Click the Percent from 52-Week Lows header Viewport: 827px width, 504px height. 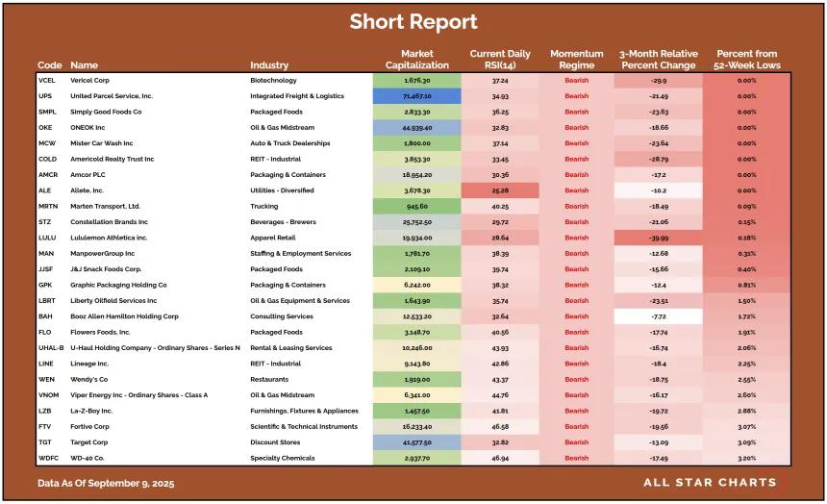(x=747, y=60)
